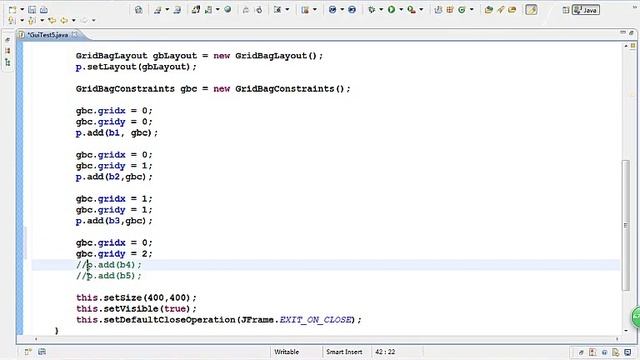This screenshot has height=360, width=640.
Task: Click the commented line '//p.add(b5);'
Action: tap(109, 276)
